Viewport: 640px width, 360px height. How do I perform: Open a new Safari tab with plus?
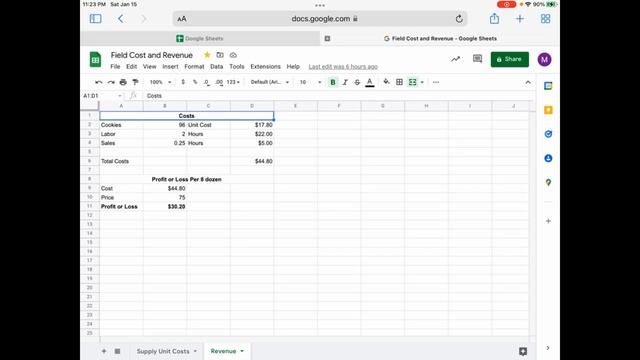coord(520,19)
